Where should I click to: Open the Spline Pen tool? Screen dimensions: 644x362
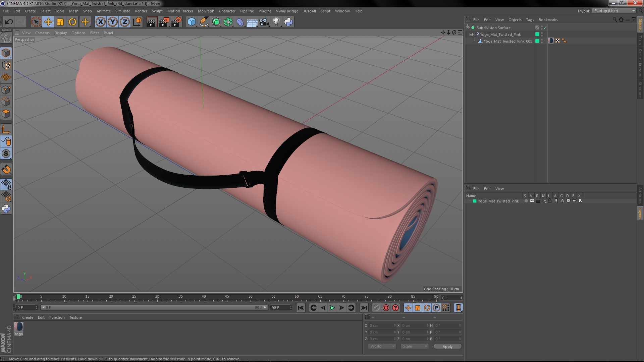204,22
